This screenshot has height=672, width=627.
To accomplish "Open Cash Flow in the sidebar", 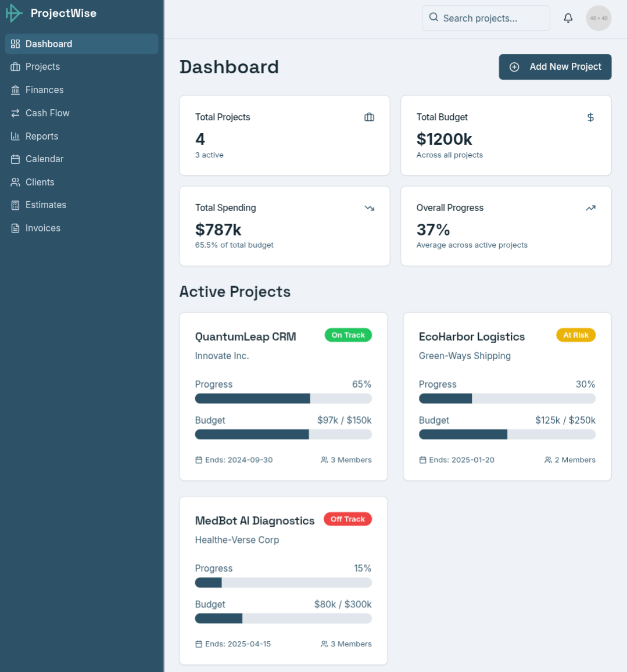I will click(47, 113).
